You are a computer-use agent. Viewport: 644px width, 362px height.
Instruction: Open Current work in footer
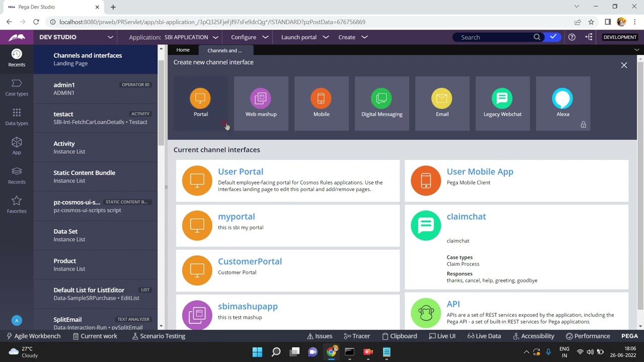pos(95,336)
